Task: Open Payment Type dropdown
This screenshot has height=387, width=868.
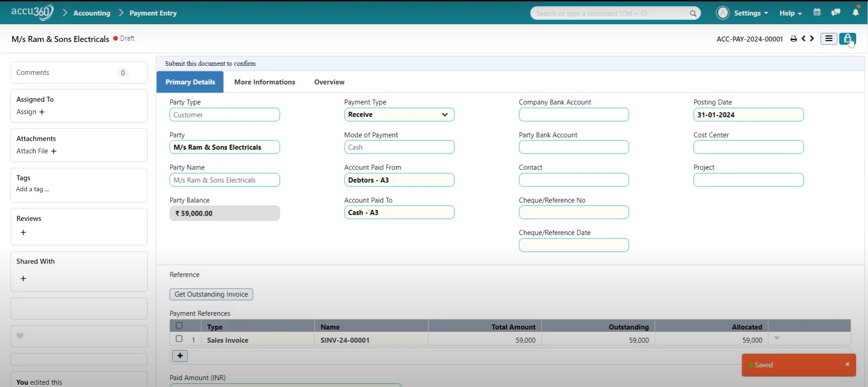Action: pyautogui.click(x=399, y=115)
